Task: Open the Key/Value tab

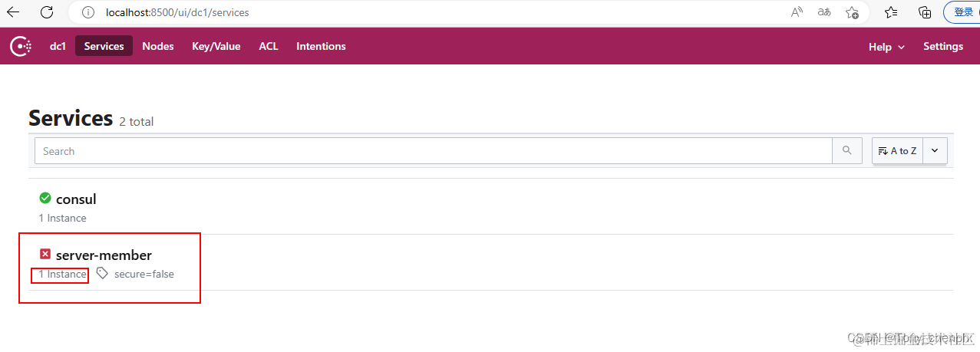Action: pyautogui.click(x=216, y=46)
